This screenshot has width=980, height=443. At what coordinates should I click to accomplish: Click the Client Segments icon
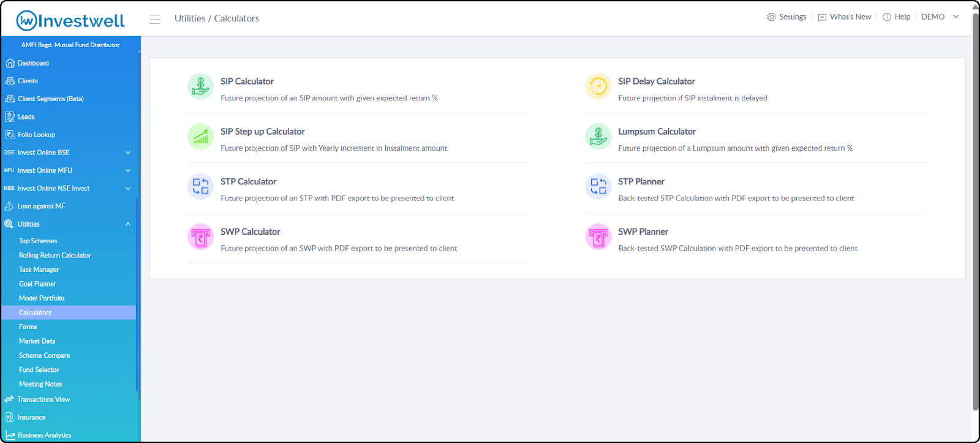pyautogui.click(x=10, y=99)
